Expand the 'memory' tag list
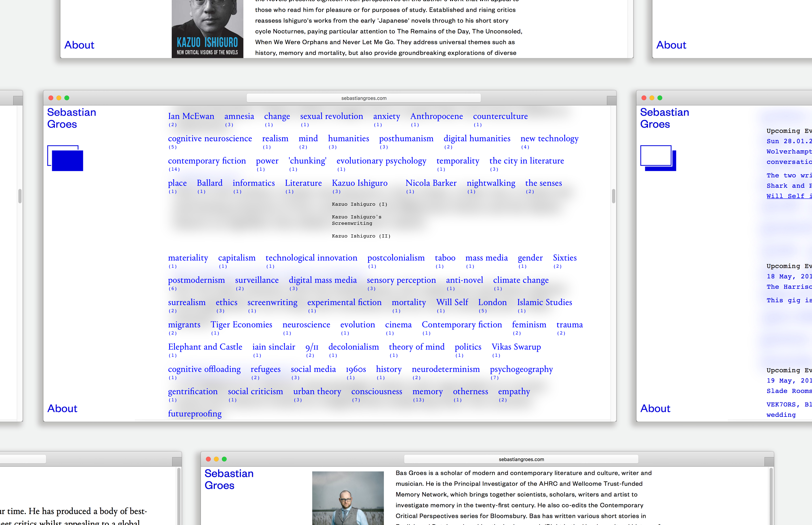 click(427, 391)
